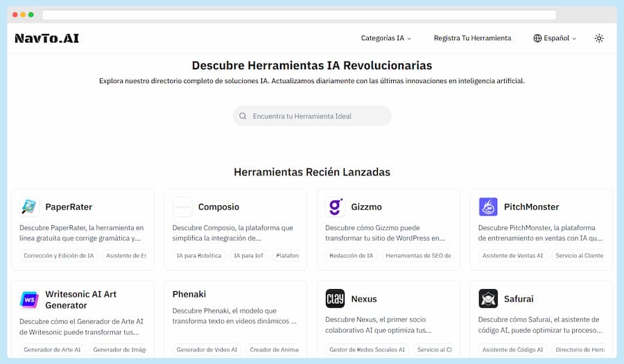Open the PaperRater tool logo icon
This screenshot has height=364, width=624.
(x=29, y=207)
